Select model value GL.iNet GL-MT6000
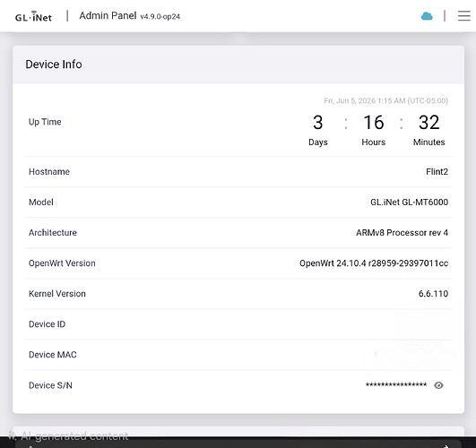 point(409,202)
